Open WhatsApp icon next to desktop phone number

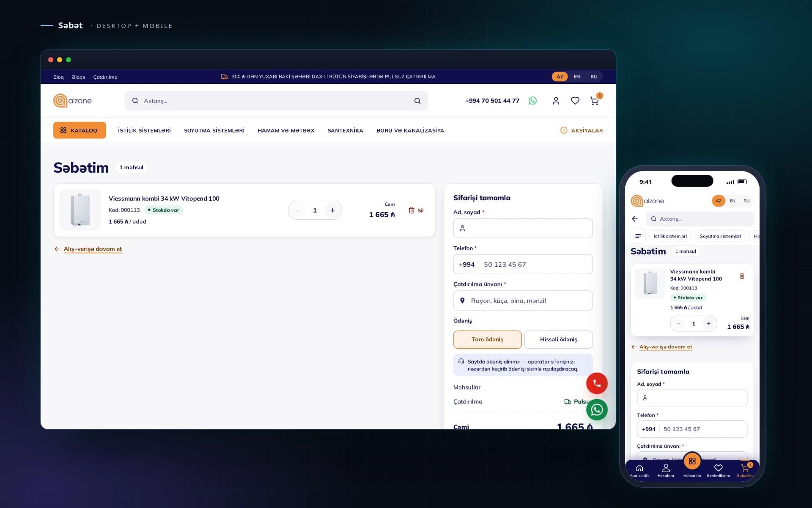pos(532,101)
